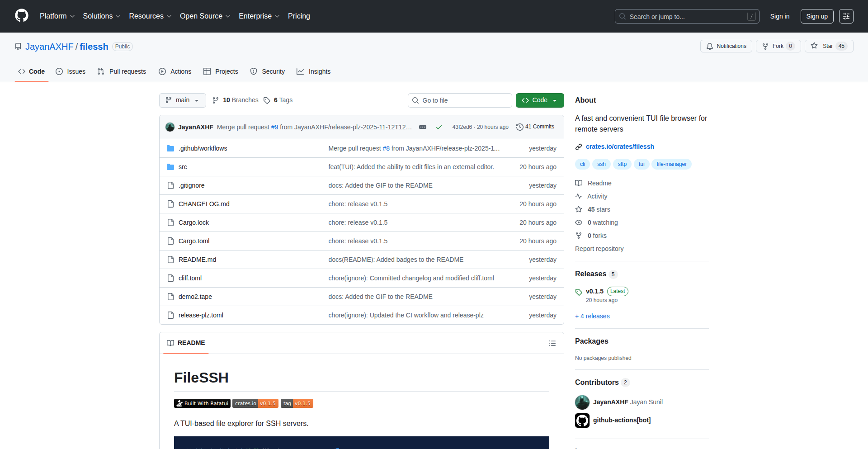The height and width of the screenshot is (449, 868).
Task: Expand the green Code dropdown
Action: [x=539, y=100]
